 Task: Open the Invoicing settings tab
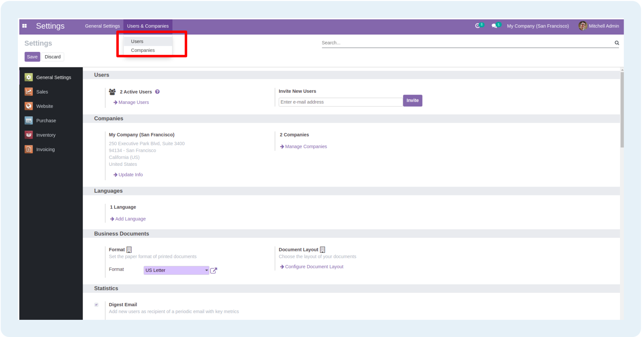click(51, 149)
